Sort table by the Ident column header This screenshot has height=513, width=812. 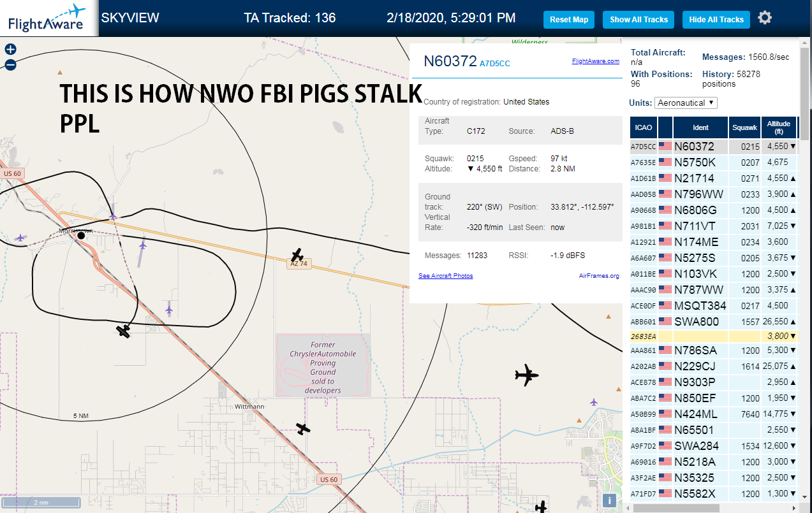(x=700, y=127)
